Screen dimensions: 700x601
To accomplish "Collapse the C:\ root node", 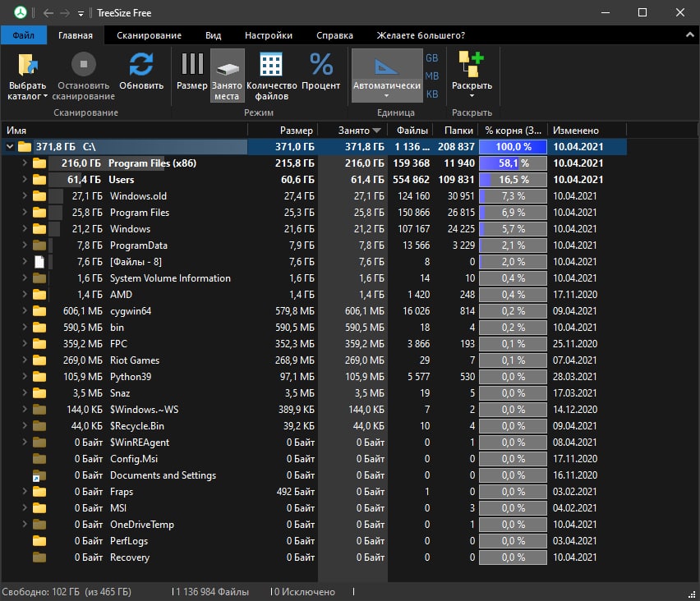I will [10, 146].
